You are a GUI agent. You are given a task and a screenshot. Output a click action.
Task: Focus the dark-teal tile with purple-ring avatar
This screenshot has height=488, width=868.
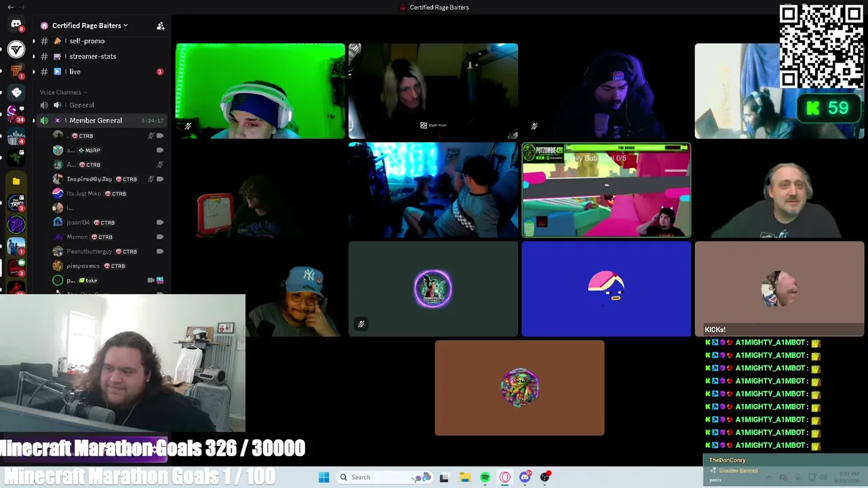[x=433, y=289]
